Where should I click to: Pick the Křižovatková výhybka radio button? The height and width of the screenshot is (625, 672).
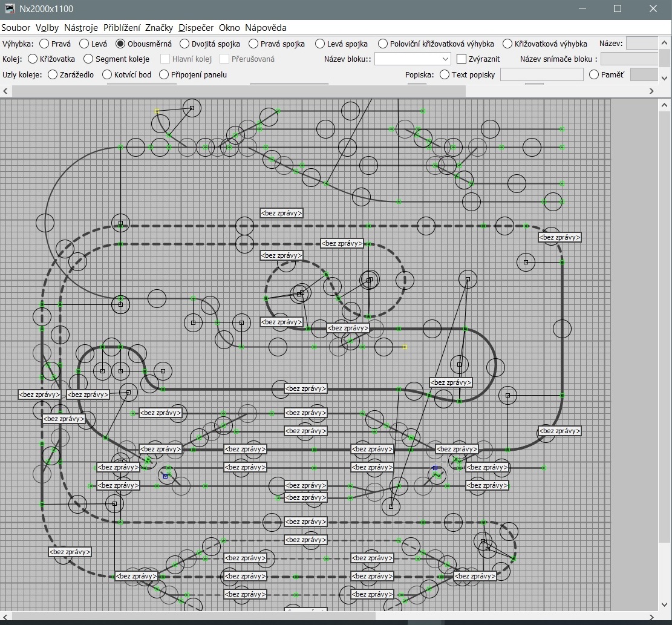tap(507, 44)
